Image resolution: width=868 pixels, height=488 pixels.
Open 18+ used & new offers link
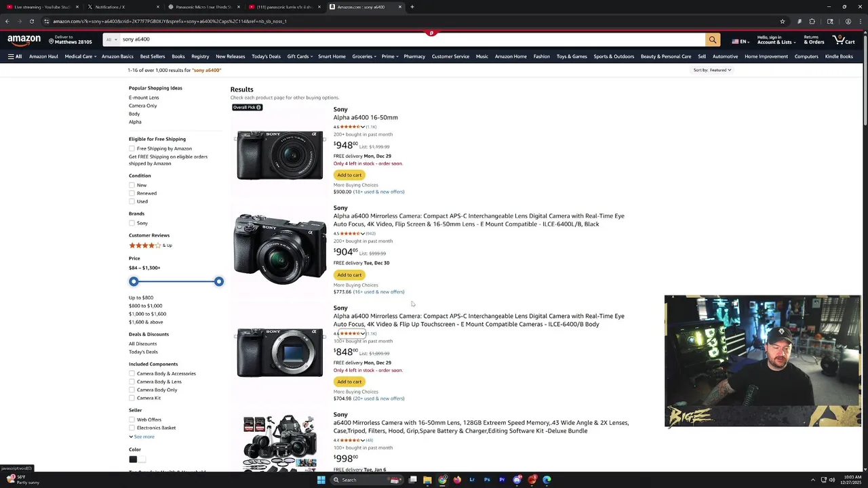(x=378, y=192)
